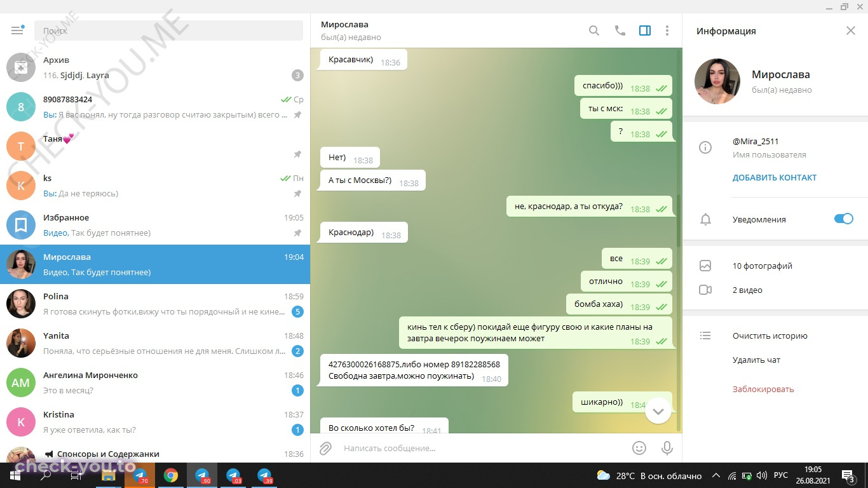This screenshot has height=488, width=868.
Task: Click the chat search input field
Action: 168,30
